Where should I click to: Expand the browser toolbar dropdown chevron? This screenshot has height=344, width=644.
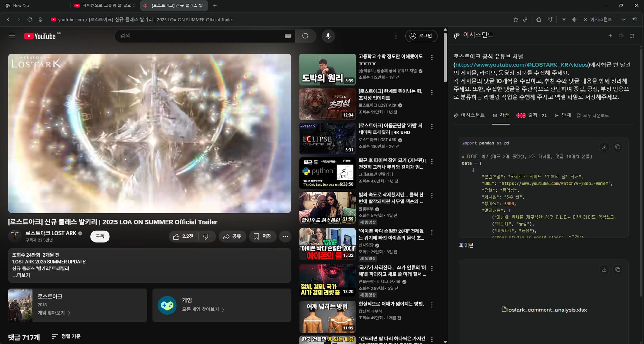[624, 20]
